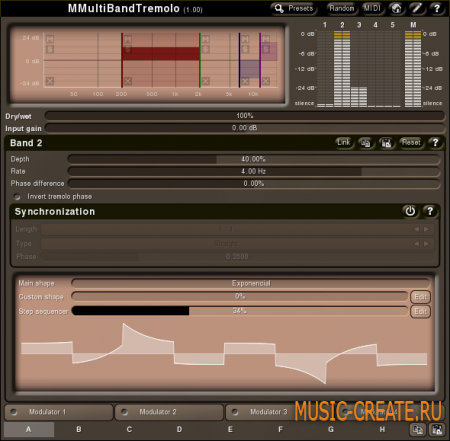Solo band 1 with its S button
Image resolution: width=450 pixels, height=441 pixels.
[x=50, y=49]
